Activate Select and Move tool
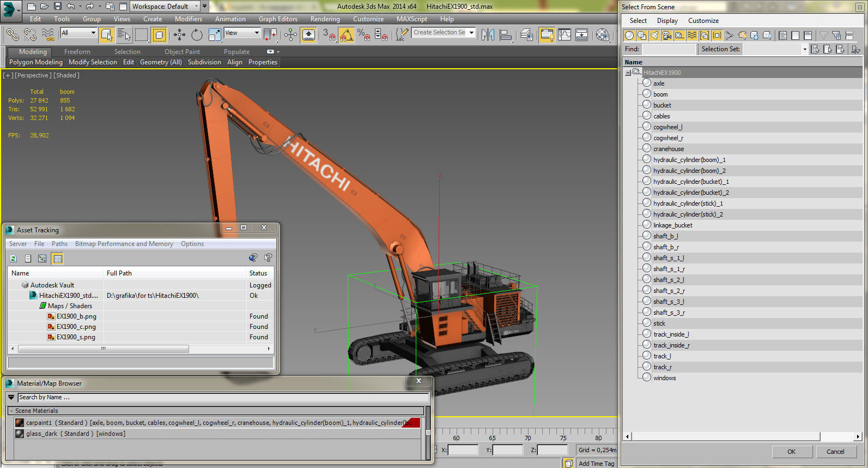This screenshot has width=868, height=468. tap(179, 35)
